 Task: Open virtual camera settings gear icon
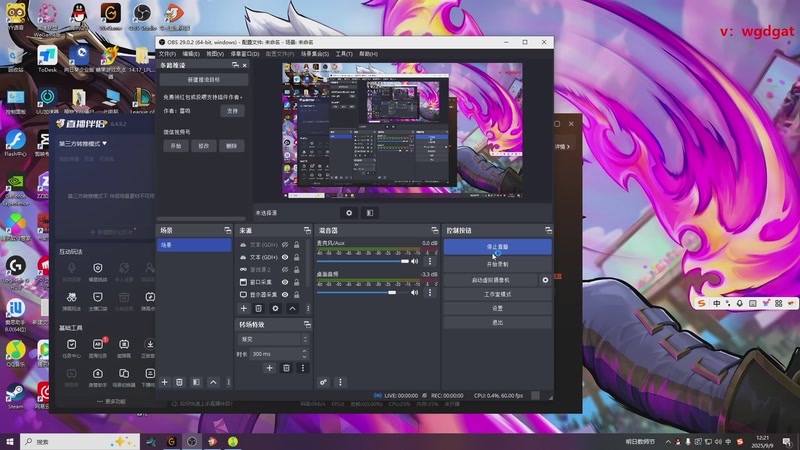tap(545, 280)
